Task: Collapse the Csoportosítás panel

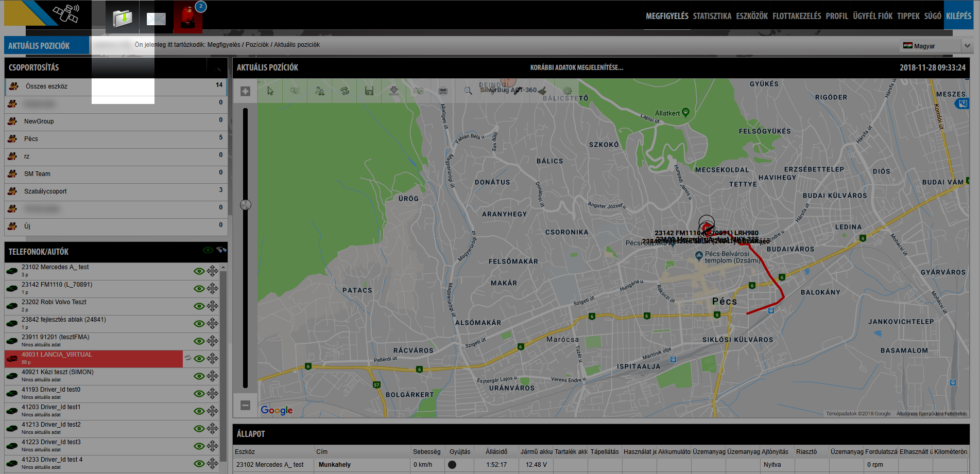Action: click(217, 68)
